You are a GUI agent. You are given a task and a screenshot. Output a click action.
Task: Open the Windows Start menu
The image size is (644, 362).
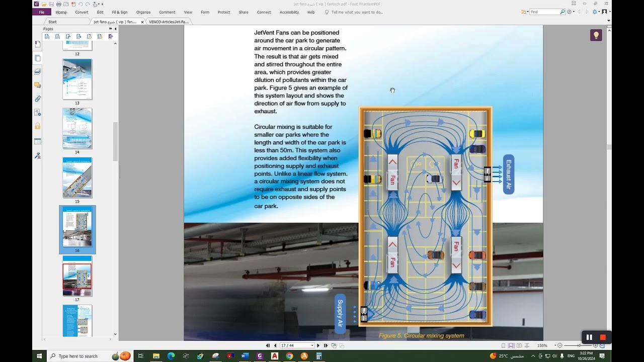point(39,356)
